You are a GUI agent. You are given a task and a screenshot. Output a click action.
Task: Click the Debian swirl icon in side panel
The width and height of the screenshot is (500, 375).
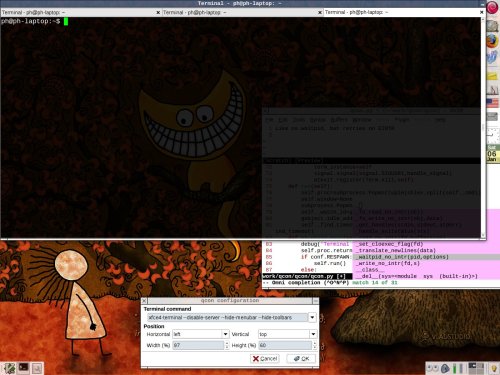[492, 7]
